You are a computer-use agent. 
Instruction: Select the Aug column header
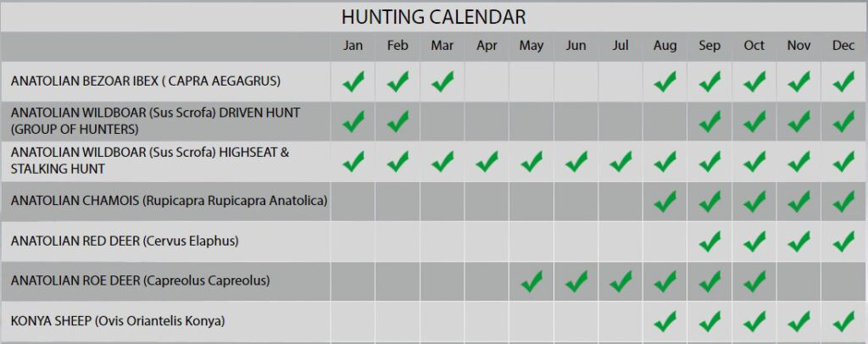[665, 47]
